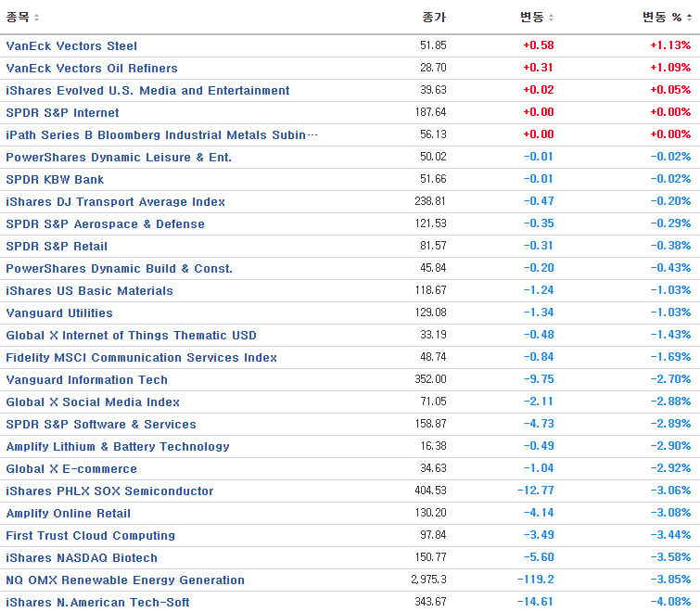Screen dimensions: 700x612
Task: Open Fidelity MSCI Communication Services Index link
Action: pyautogui.click(x=141, y=358)
